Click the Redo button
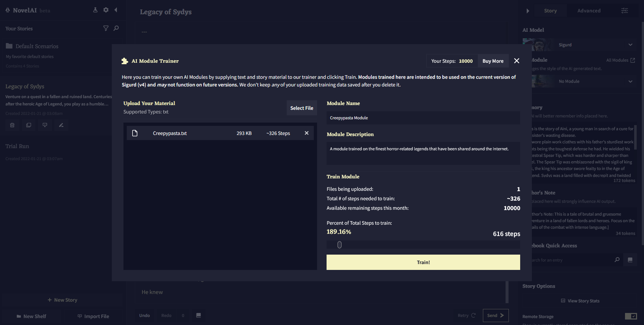This screenshot has width=644, height=325. click(x=166, y=316)
